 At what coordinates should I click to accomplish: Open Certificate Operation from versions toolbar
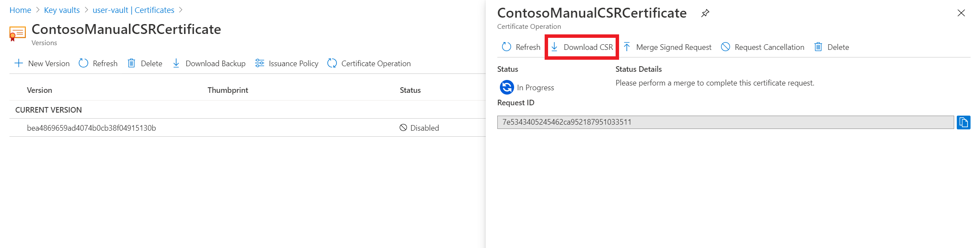(x=369, y=64)
